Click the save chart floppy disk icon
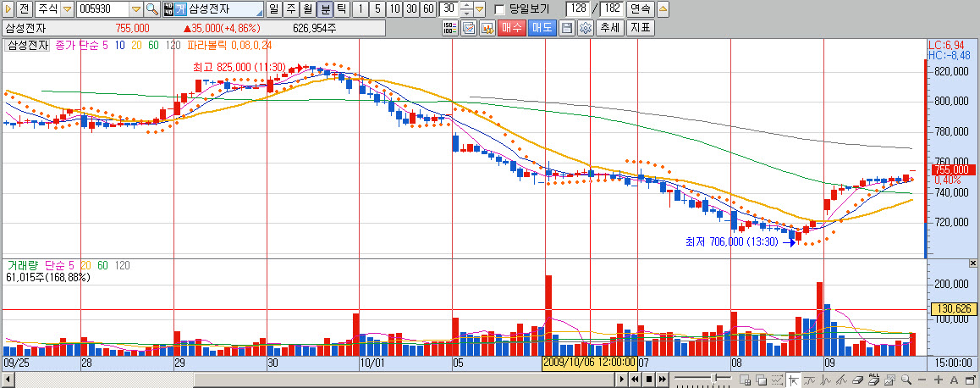The width and height of the screenshot is (980, 388). pos(566,28)
